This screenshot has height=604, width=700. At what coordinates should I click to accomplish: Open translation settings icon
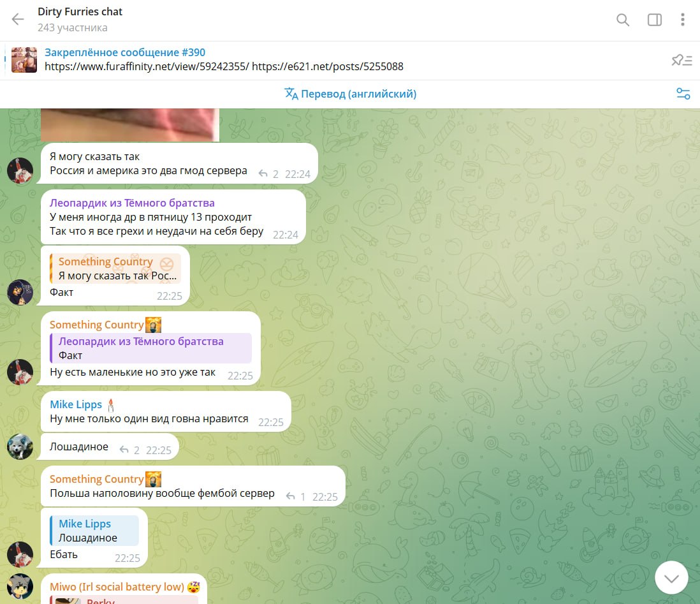click(x=683, y=94)
